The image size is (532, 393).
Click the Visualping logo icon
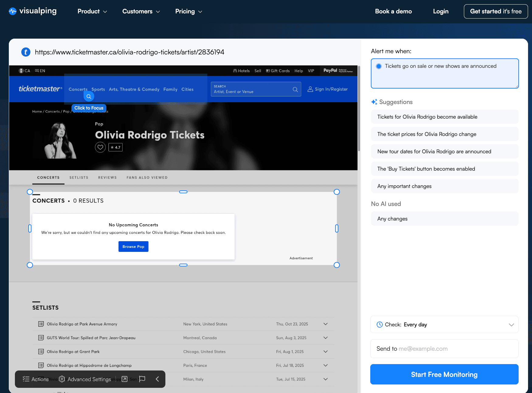coord(12,12)
